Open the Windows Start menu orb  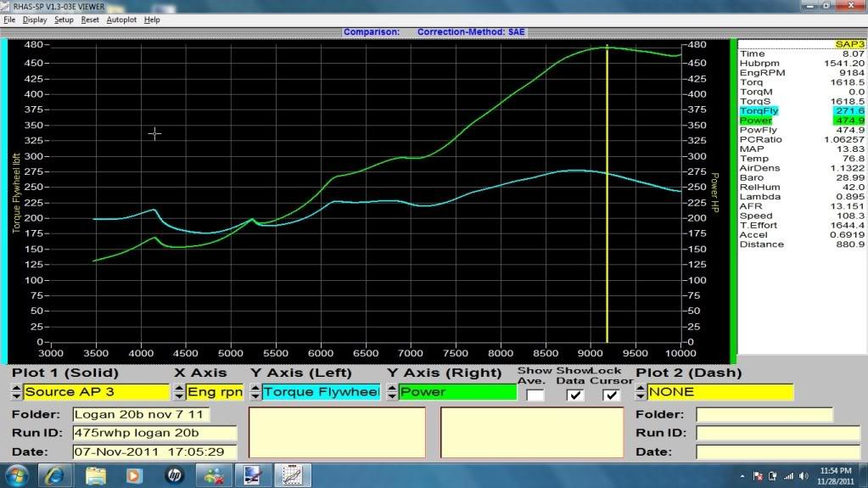(16, 476)
